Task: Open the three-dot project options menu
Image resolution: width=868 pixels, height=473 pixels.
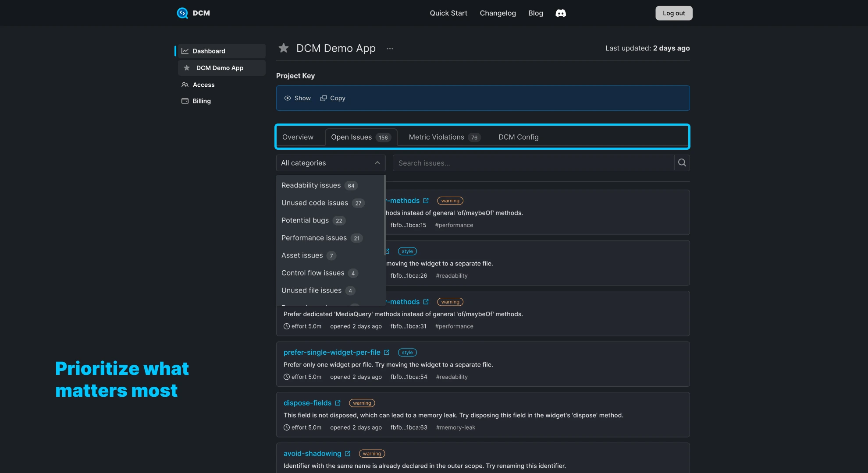Action: (390, 49)
